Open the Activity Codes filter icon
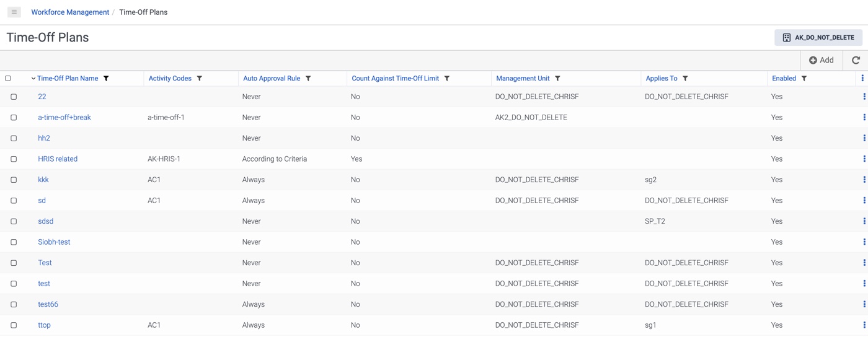 click(200, 79)
